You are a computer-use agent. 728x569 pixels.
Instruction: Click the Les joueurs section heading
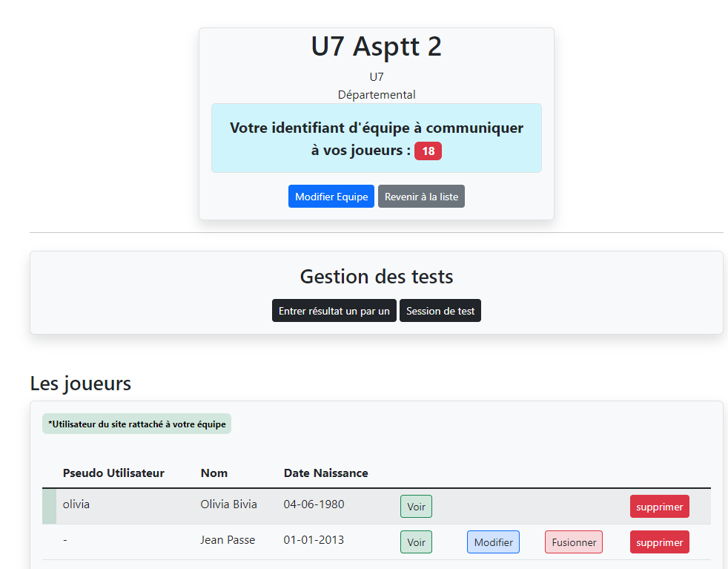pos(81,384)
